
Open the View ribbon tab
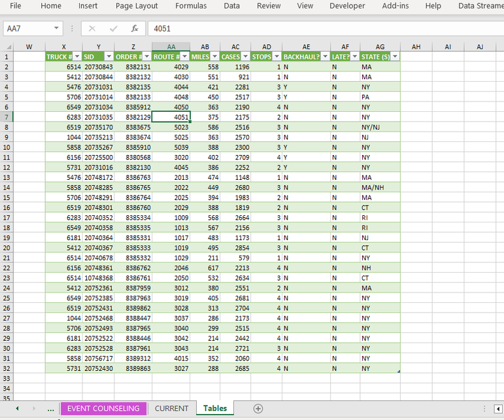[x=305, y=6]
